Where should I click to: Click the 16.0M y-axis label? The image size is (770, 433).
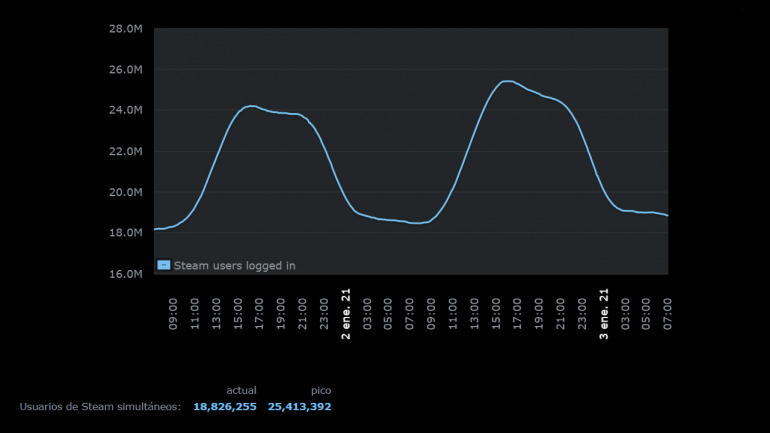click(x=127, y=274)
